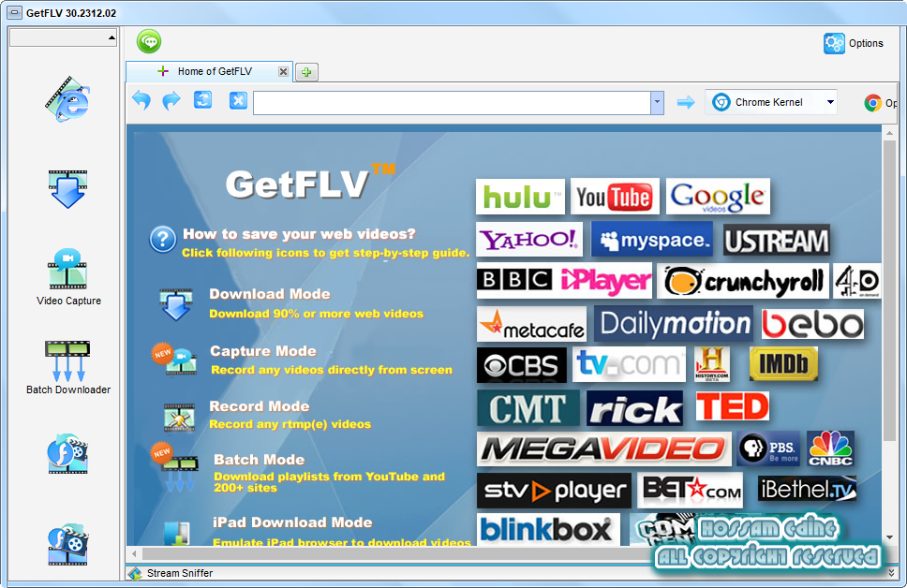Screen dimensions: 907x588
Task: Click the TED logo
Action: [733, 405]
